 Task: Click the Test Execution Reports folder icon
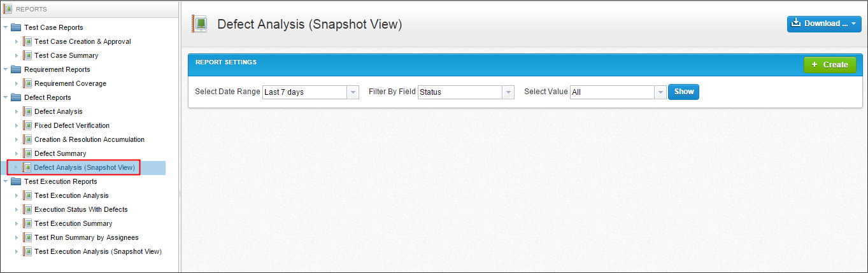(x=16, y=181)
